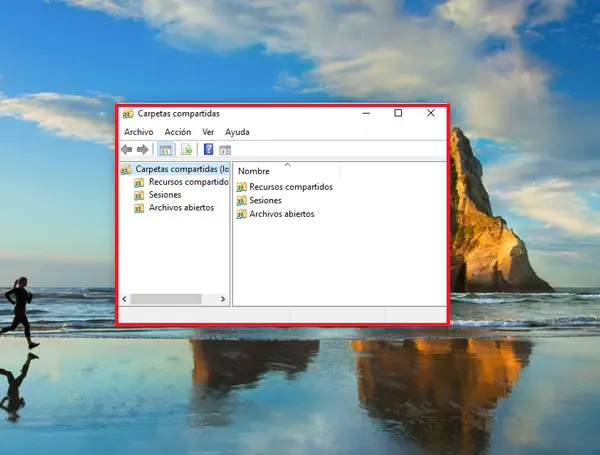Close the Carpetas compartidas window
600x455 pixels.
tap(431, 113)
